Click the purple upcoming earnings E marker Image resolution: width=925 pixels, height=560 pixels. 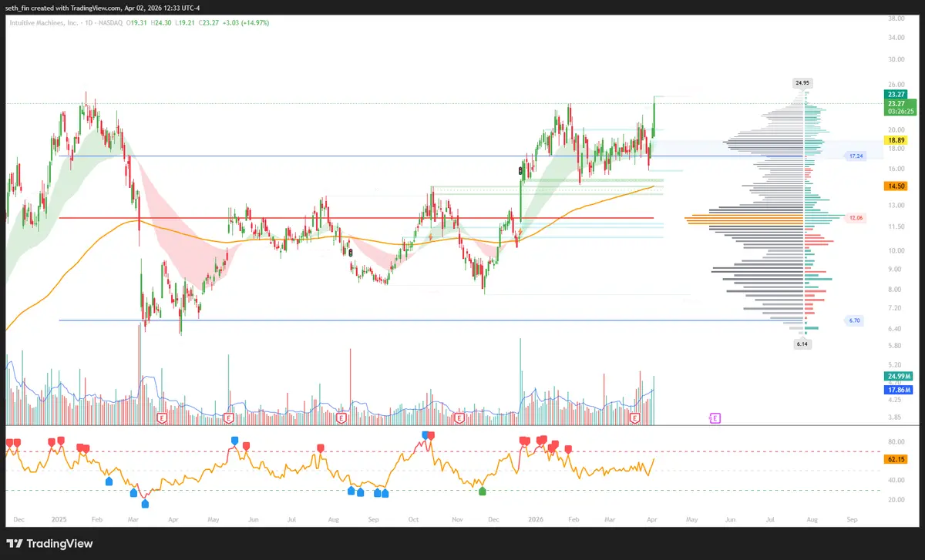pos(715,417)
